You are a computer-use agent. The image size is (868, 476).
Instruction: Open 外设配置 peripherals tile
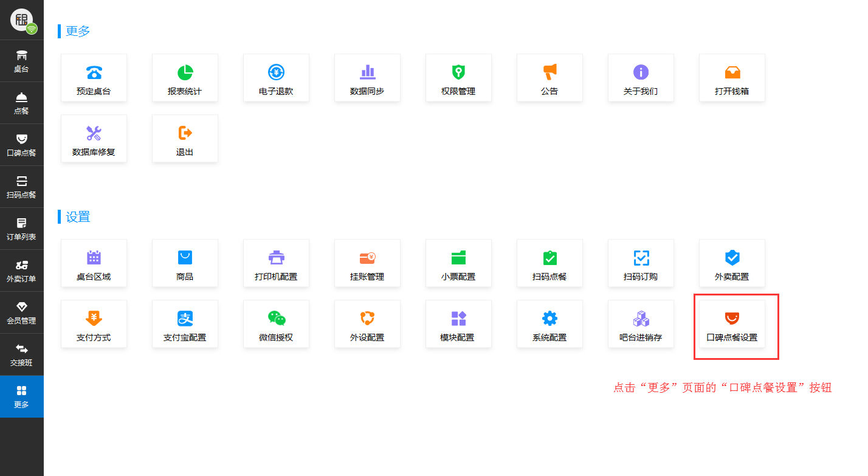(x=367, y=324)
